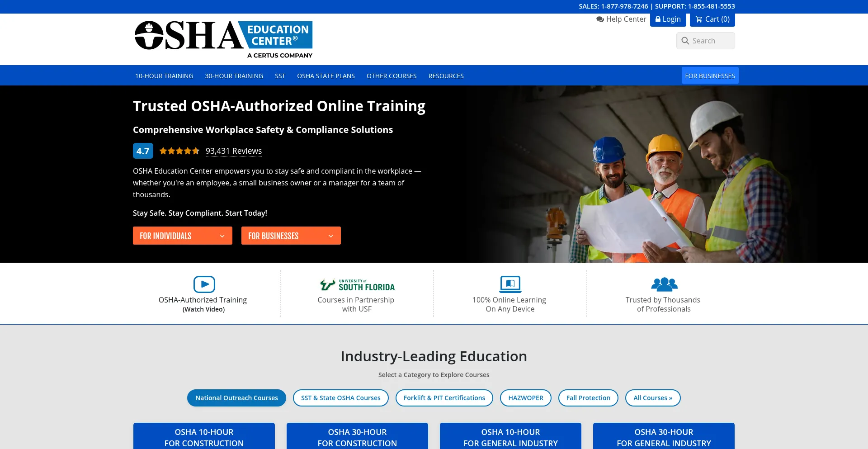
Task: Click the University of South Florida logo
Action: [x=357, y=285]
